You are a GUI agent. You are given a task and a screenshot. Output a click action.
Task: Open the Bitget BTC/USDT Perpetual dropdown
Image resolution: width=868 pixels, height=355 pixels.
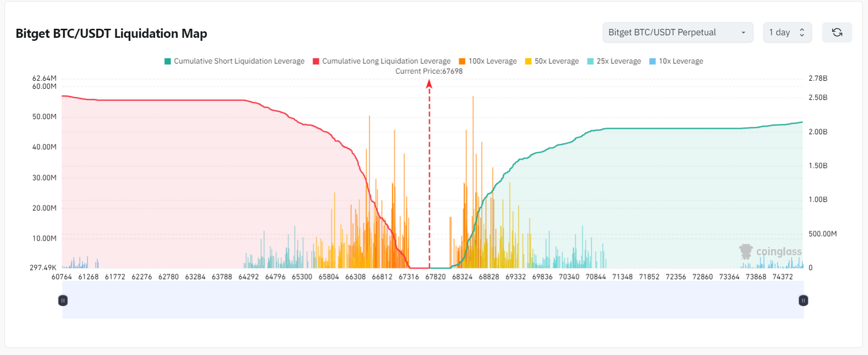click(x=678, y=32)
